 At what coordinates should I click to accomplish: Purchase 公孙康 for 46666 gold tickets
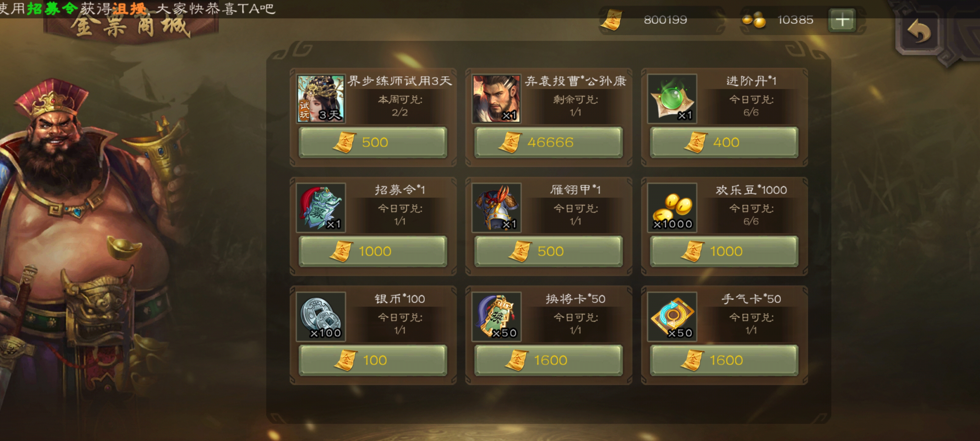click(x=548, y=142)
